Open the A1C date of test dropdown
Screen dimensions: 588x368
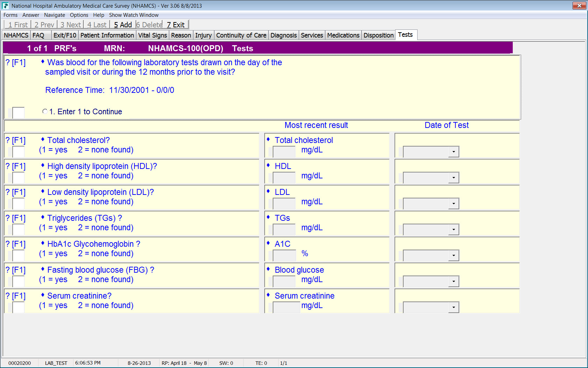(454, 255)
